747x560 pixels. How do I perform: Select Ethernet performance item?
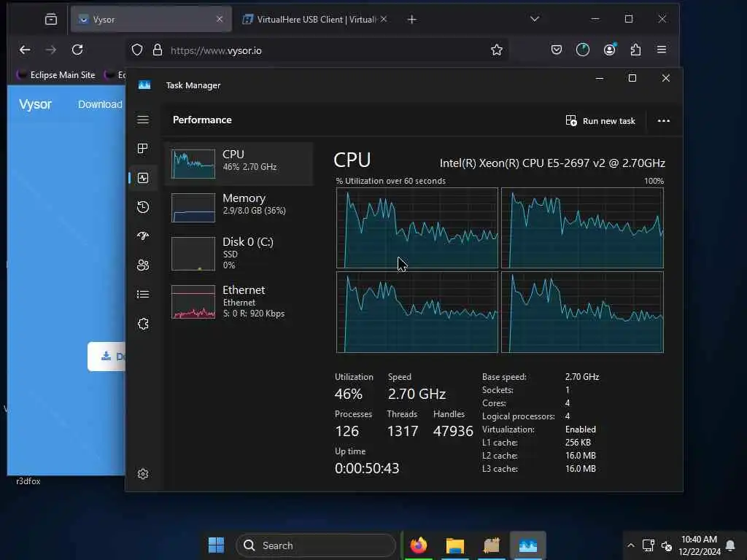(x=239, y=301)
